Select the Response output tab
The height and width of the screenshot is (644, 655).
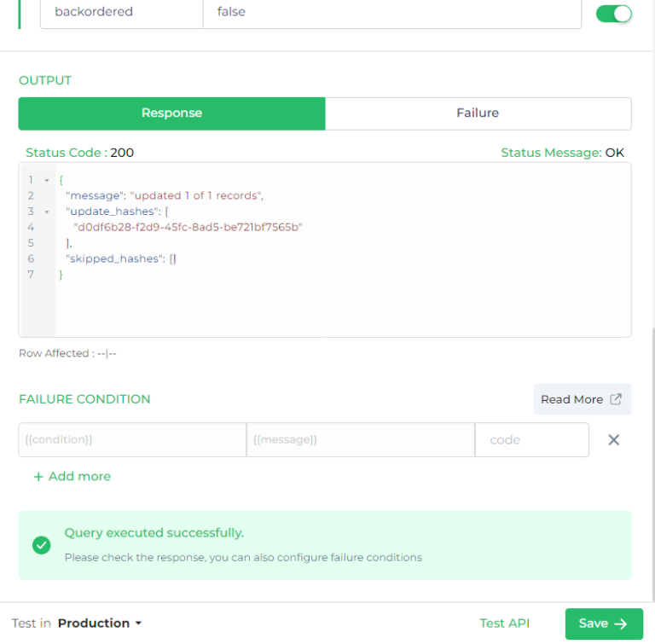pos(171,113)
